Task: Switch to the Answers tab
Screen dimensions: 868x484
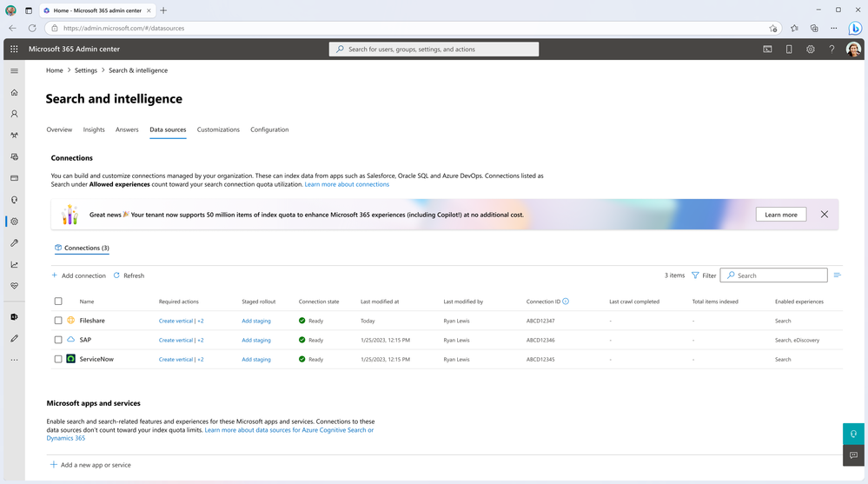Action: point(127,129)
